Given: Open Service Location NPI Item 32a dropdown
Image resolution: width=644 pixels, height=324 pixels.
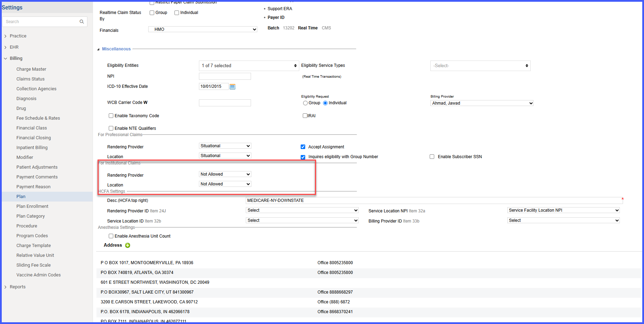Looking at the screenshot, I should (564, 210).
